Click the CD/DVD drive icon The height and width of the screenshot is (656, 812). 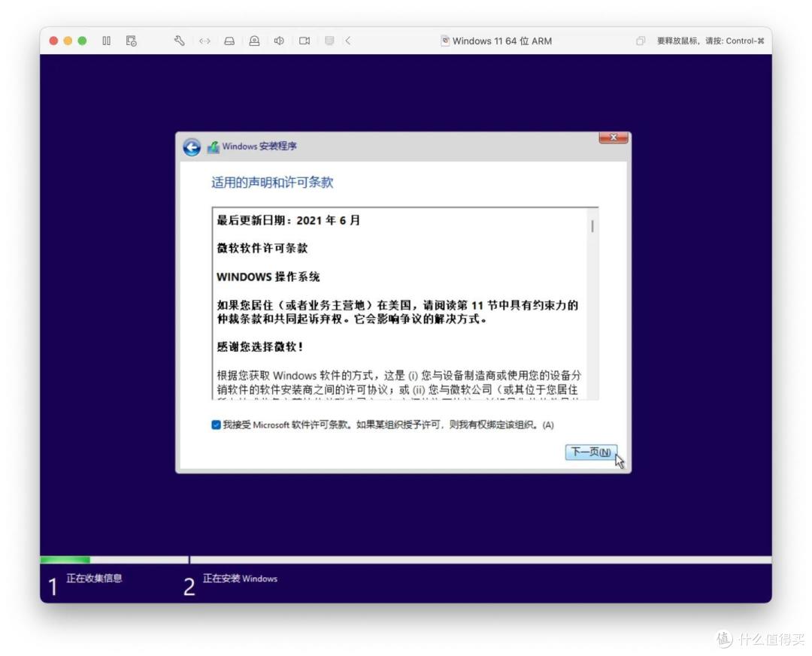coord(254,41)
